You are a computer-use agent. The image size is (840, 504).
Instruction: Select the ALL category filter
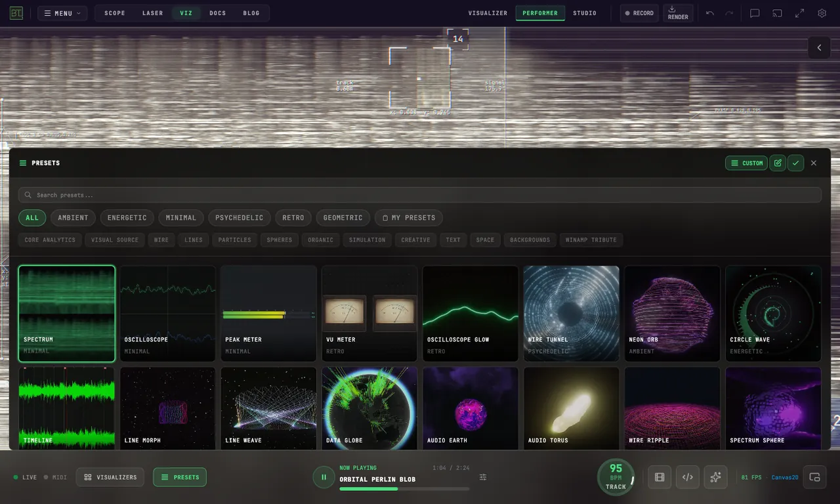click(32, 218)
